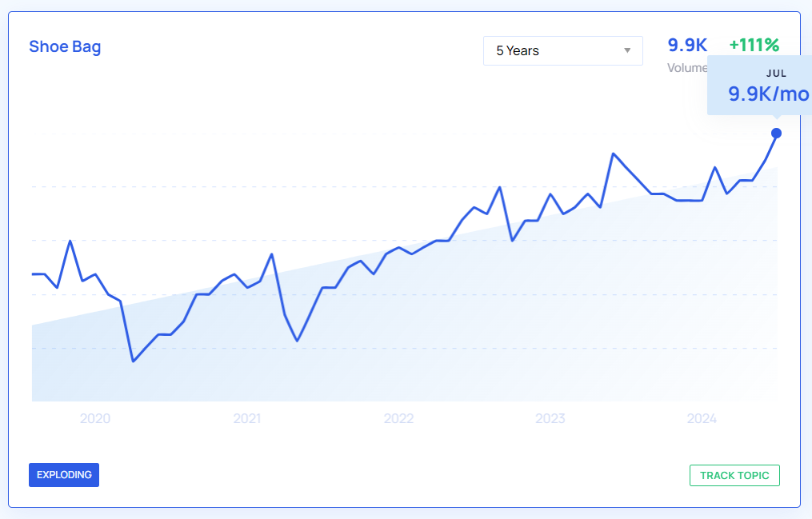Click the JUL month label in the tooltip
The height and width of the screenshot is (519, 812).
(x=777, y=74)
